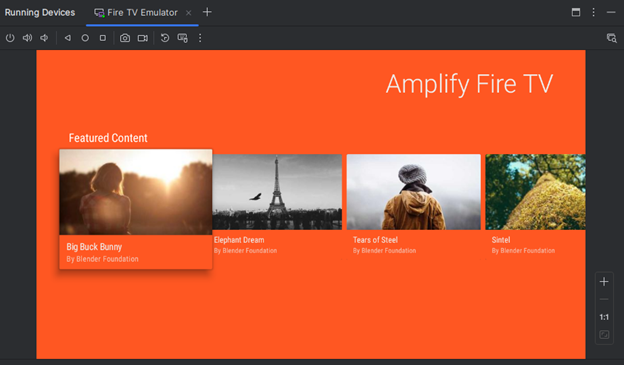Click the Snapshots restore icon

pos(165,38)
